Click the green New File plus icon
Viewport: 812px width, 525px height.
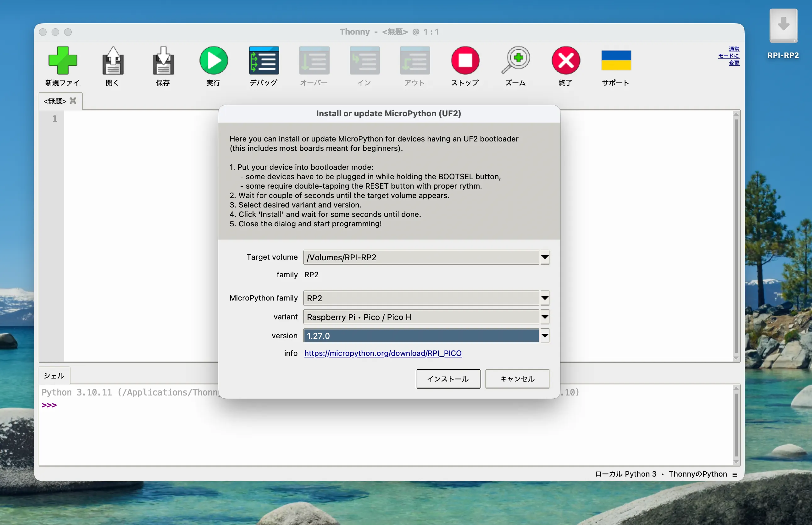point(63,61)
